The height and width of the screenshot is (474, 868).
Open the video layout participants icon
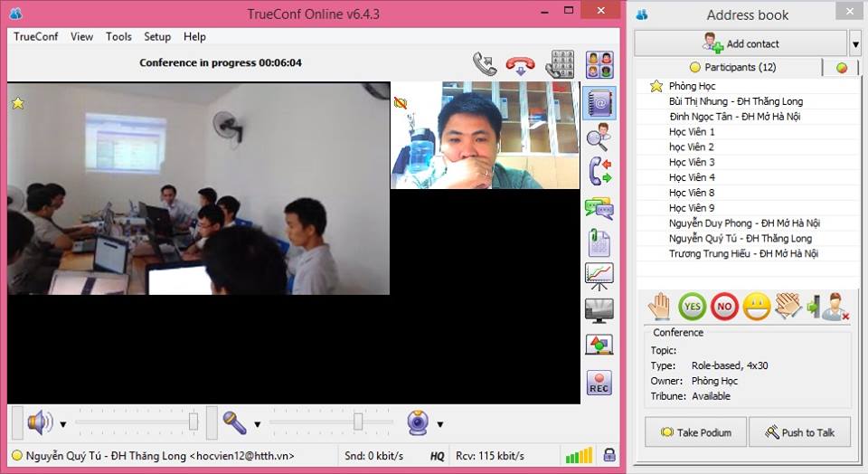599,65
